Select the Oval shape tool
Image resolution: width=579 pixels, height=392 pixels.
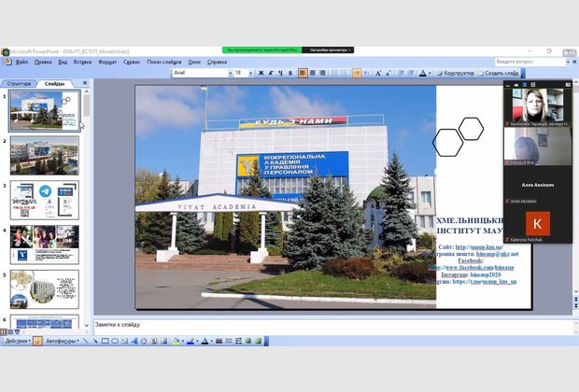click(x=114, y=341)
